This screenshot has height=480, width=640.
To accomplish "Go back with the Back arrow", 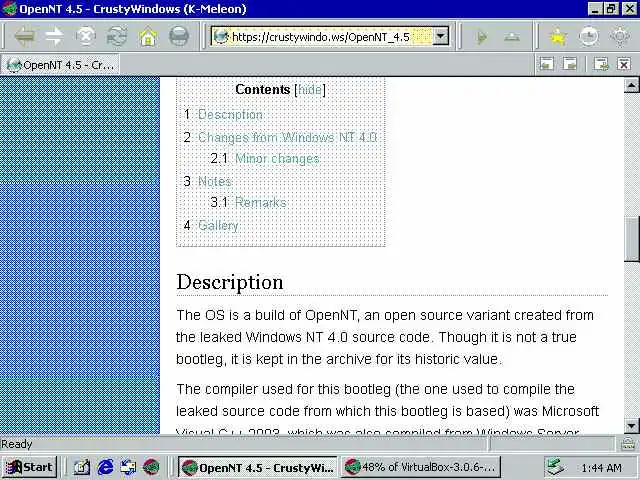I will (24, 37).
